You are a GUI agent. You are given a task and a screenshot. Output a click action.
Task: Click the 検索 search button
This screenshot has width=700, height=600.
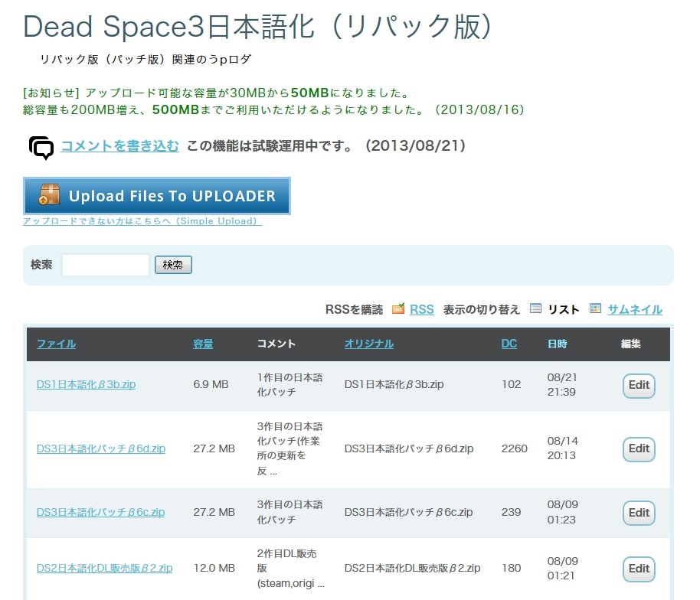pos(173,265)
